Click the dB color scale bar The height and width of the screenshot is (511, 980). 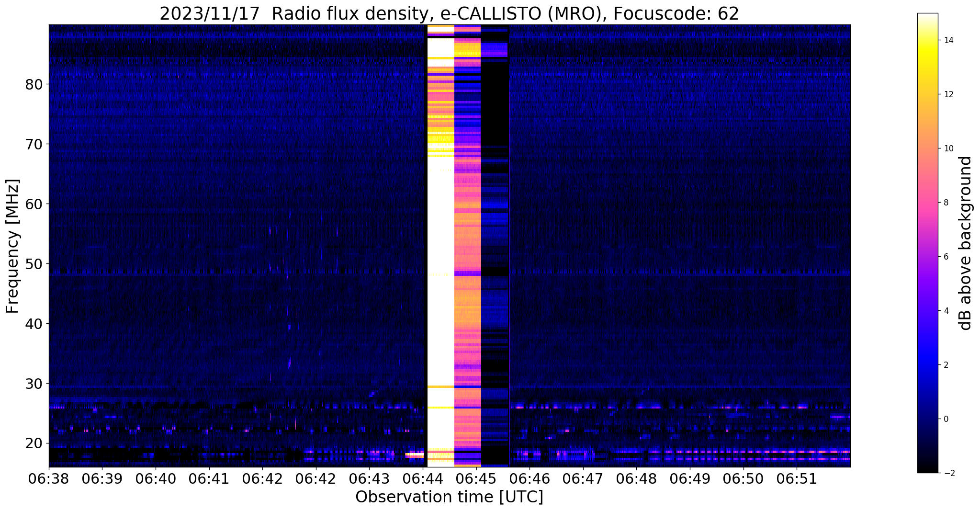[927, 243]
